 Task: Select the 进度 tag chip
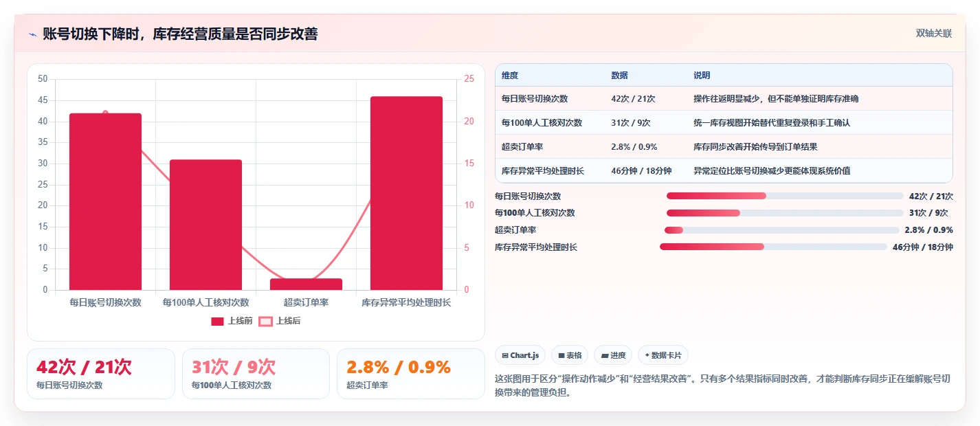(x=613, y=355)
